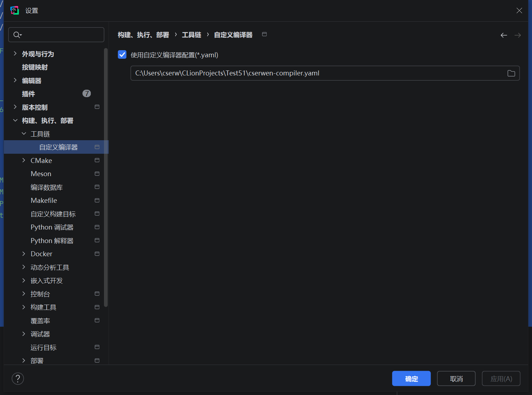532x395 pixels.
Task: Click the 取消 button
Action: pos(456,379)
